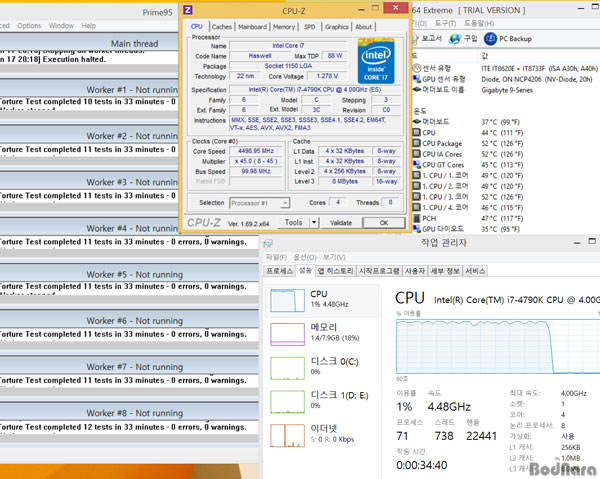Screen dimensions: 600x479
Task: Open the 도움말(H) menu in AIDA64
Action: tap(479, 23)
